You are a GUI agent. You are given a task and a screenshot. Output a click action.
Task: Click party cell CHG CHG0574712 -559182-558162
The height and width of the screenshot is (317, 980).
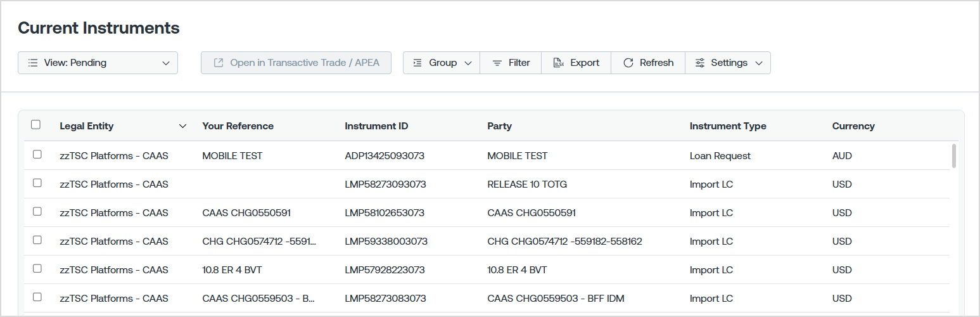(564, 242)
